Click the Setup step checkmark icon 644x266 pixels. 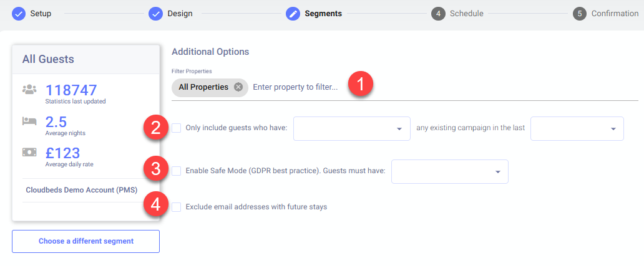19,14
